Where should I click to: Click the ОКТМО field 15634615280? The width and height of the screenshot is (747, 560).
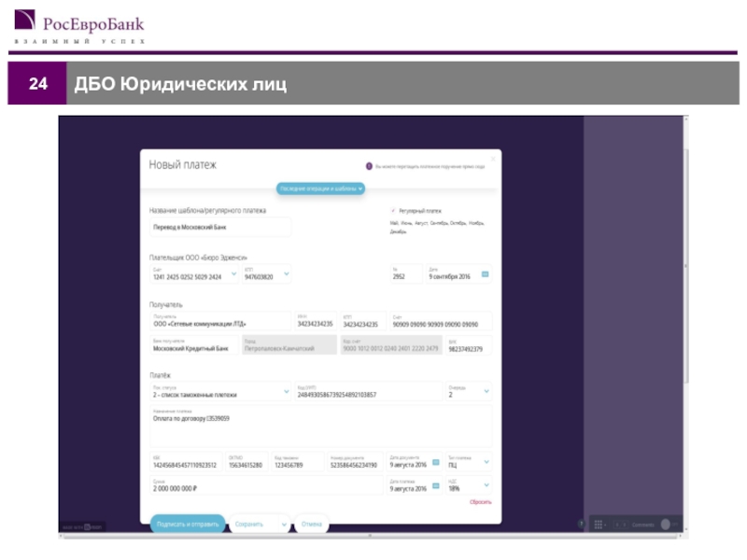tap(247, 462)
